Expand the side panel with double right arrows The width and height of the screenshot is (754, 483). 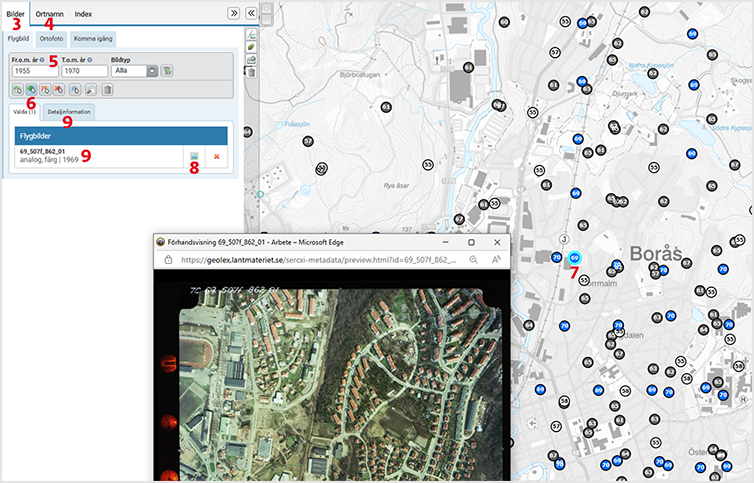coord(234,13)
